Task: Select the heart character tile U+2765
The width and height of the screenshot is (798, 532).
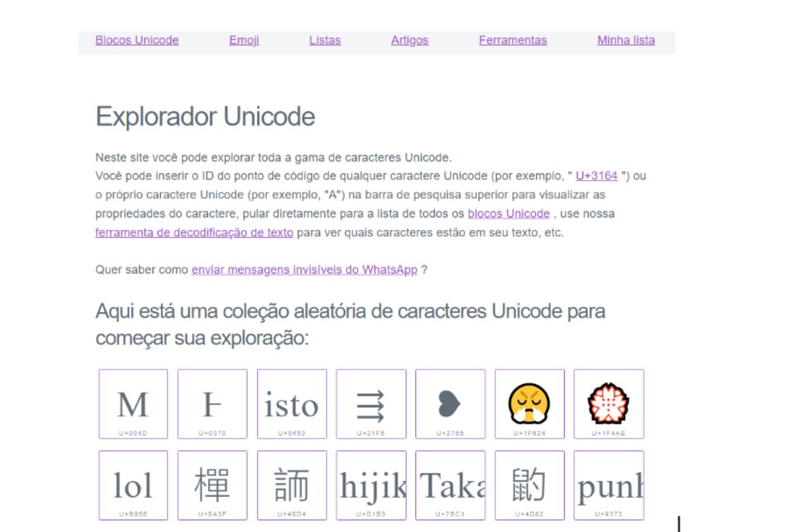Action: point(450,404)
